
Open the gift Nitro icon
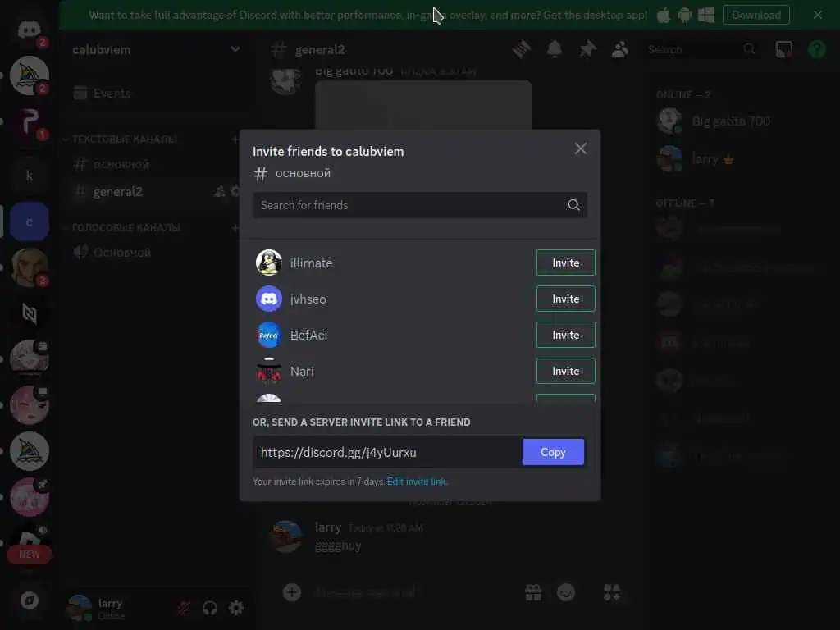pos(533,592)
